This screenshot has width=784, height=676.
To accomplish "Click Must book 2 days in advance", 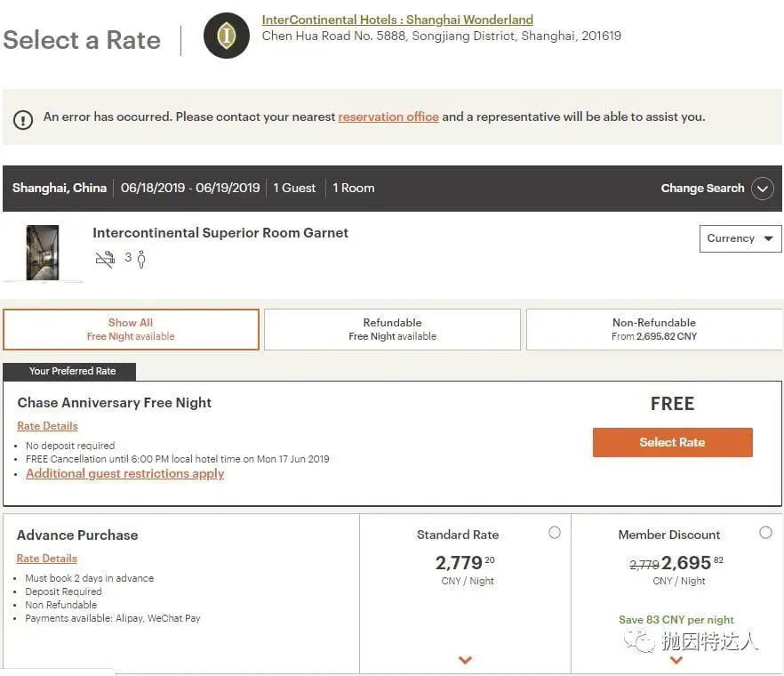I will [90, 578].
